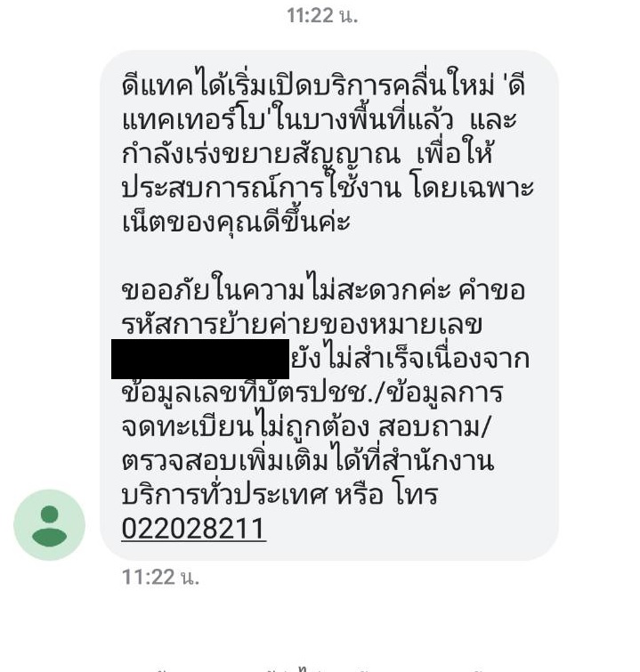
Task: Call the phone number 022028211
Action: click(x=194, y=529)
